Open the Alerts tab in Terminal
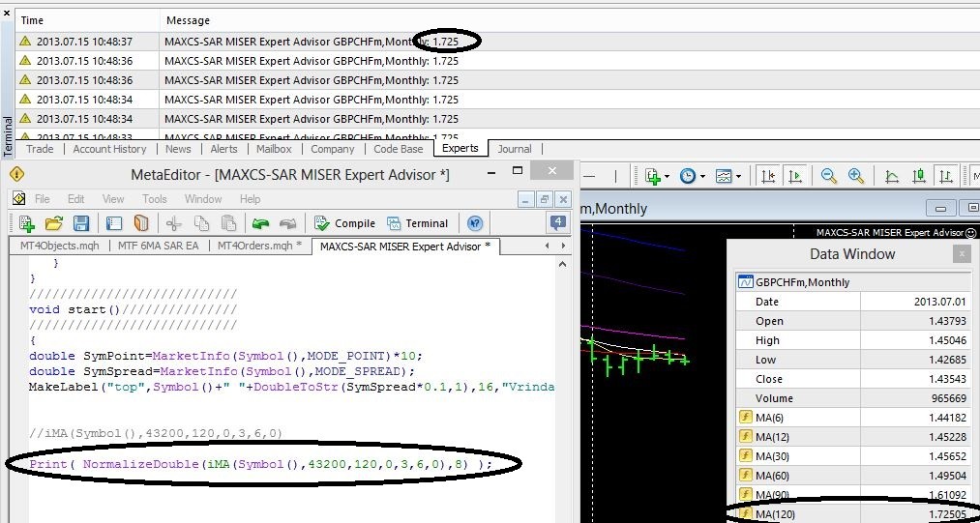Image resolution: width=980 pixels, height=523 pixels. point(223,149)
